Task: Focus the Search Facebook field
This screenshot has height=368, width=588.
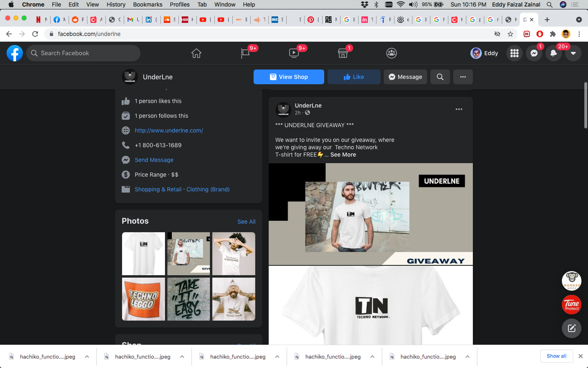Action: click(83, 53)
